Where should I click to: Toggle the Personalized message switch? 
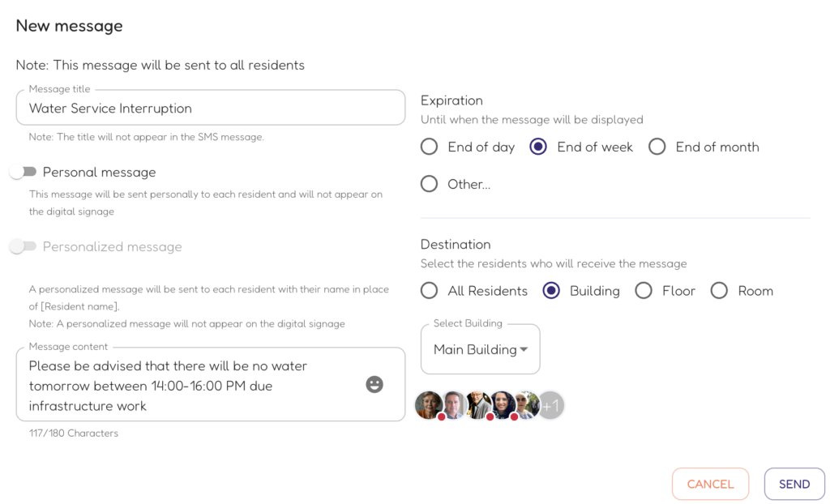point(24,246)
